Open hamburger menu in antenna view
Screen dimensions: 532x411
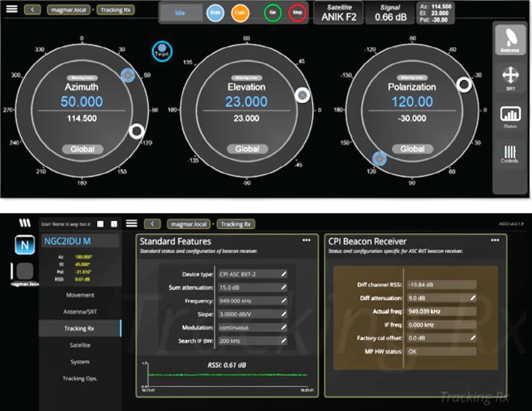[x=12, y=9]
